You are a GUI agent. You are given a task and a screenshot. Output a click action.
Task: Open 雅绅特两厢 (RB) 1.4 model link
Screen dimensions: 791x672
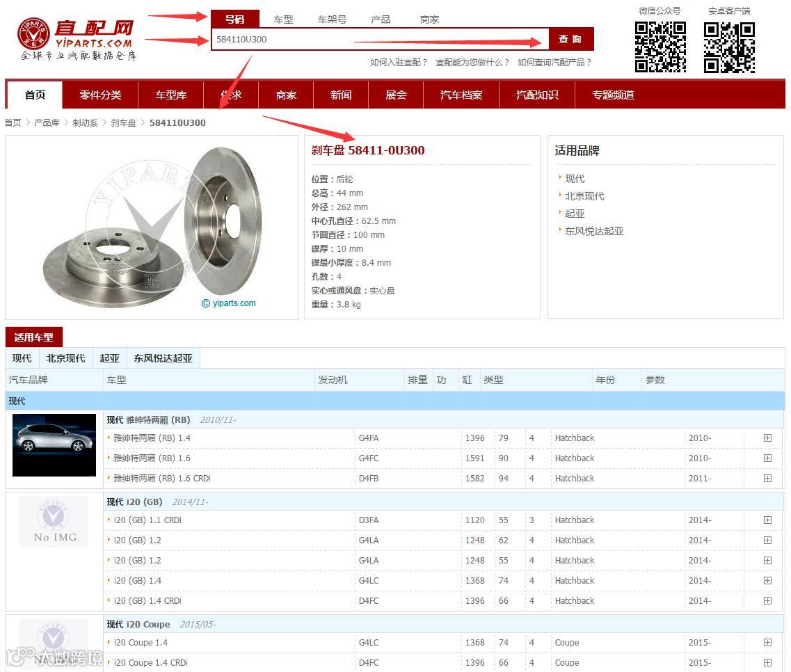pyautogui.click(x=152, y=438)
